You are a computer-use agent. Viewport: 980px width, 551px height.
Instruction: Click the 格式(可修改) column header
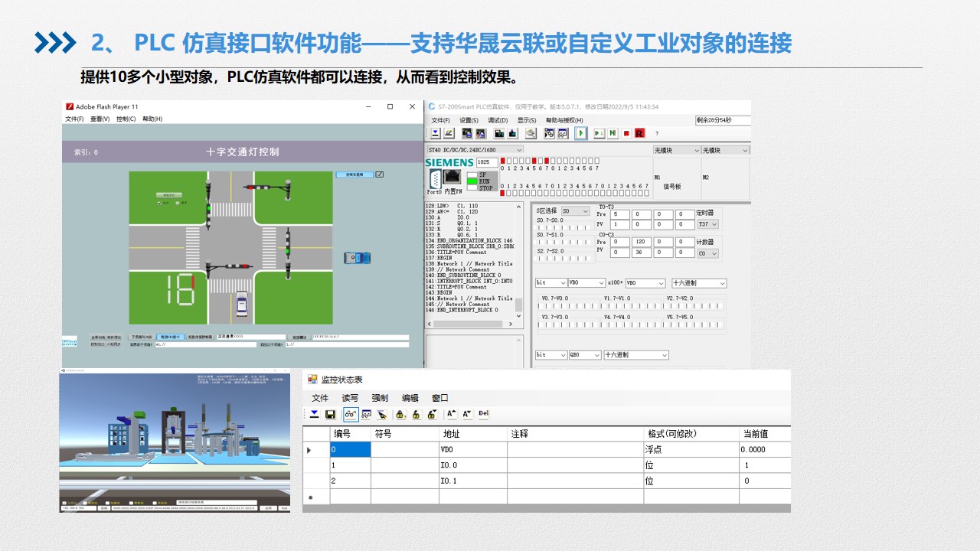(x=691, y=434)
